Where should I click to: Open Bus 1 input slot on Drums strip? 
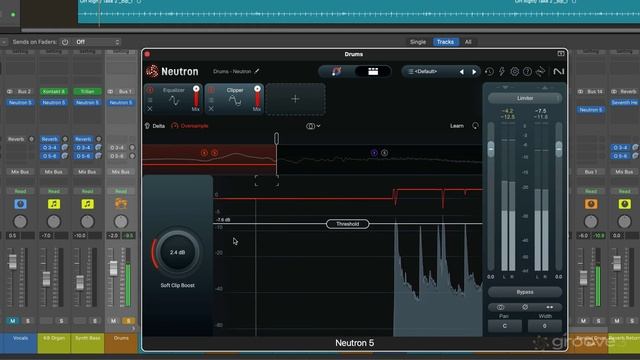coord(124,91)
